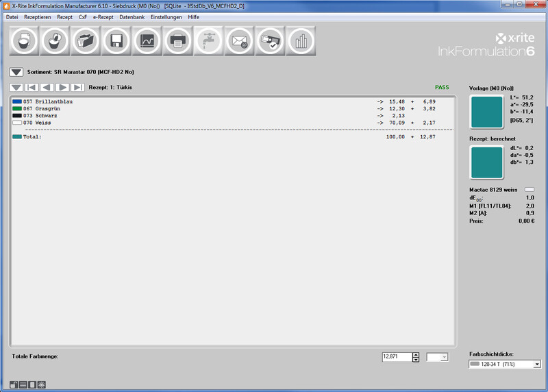The height and width of the screenshot is (392, 548).
Task: Click the Totale Farbmenge value field
Action: tap(397, 357)
